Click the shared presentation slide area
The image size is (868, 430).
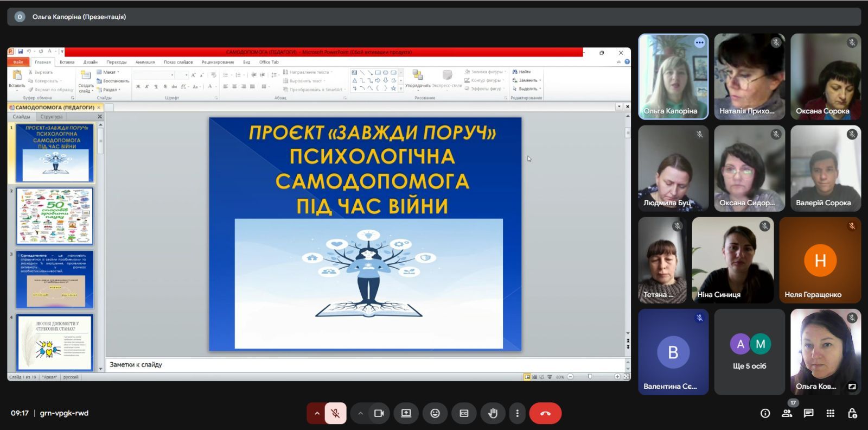pos(365,234)
